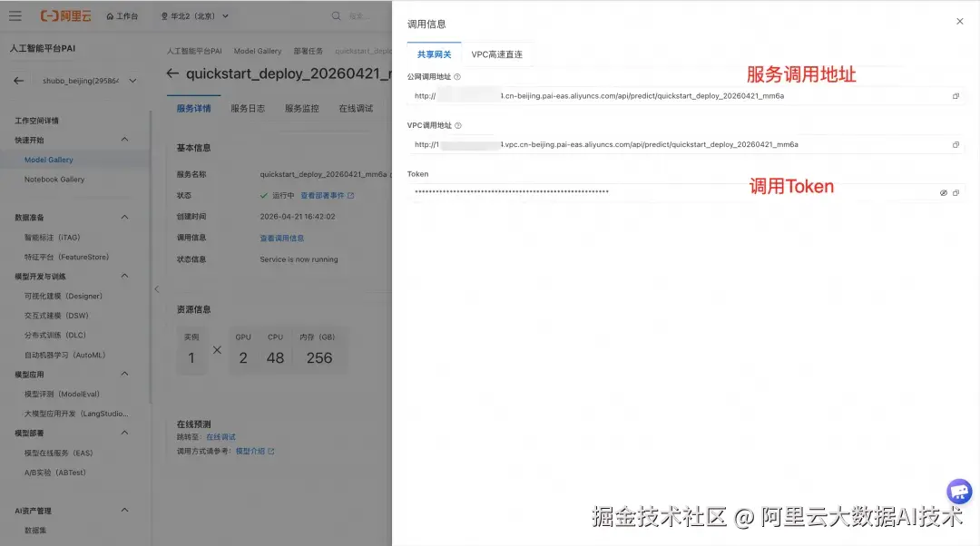Copy the Token value
980x546 pixels.
(955, 193)
